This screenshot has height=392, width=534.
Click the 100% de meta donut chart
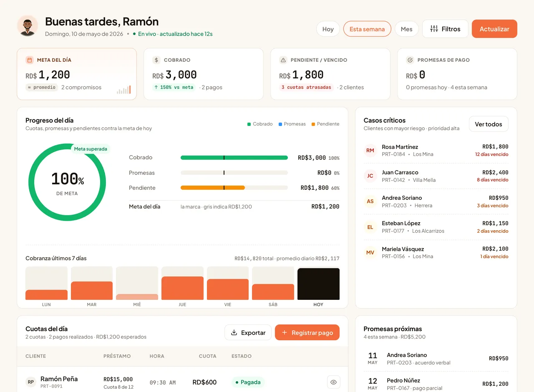[67, 182]
